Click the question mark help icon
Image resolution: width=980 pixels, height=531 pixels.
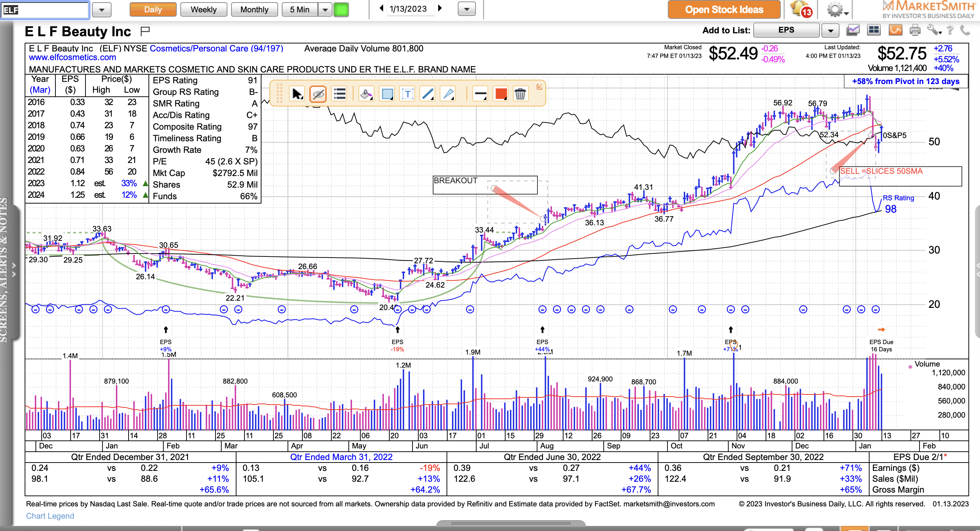pos(950,30)
